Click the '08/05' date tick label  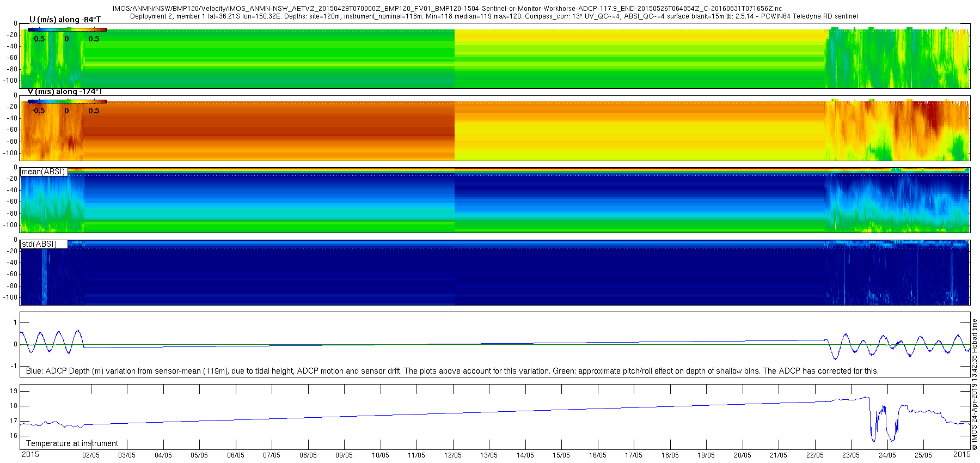pyautogui.click(x=308, y=455)
